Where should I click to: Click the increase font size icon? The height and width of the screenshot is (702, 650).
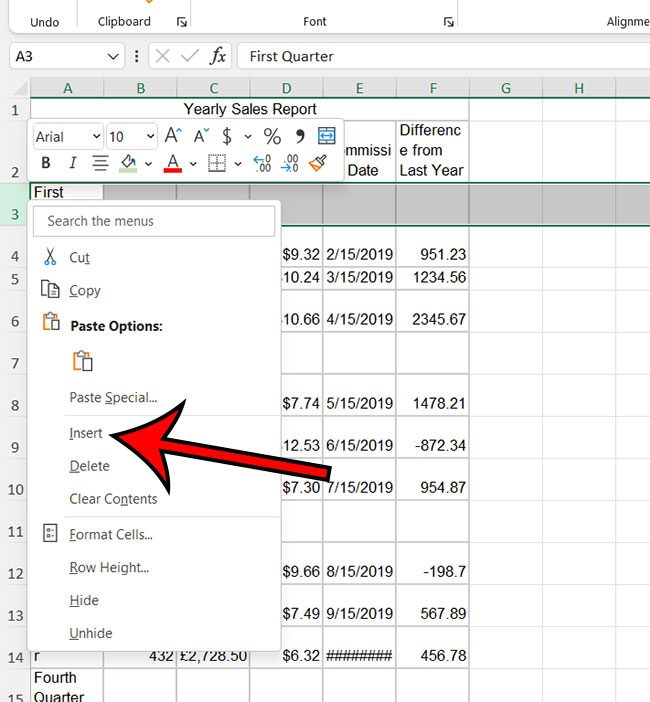[x=173, y=136]
